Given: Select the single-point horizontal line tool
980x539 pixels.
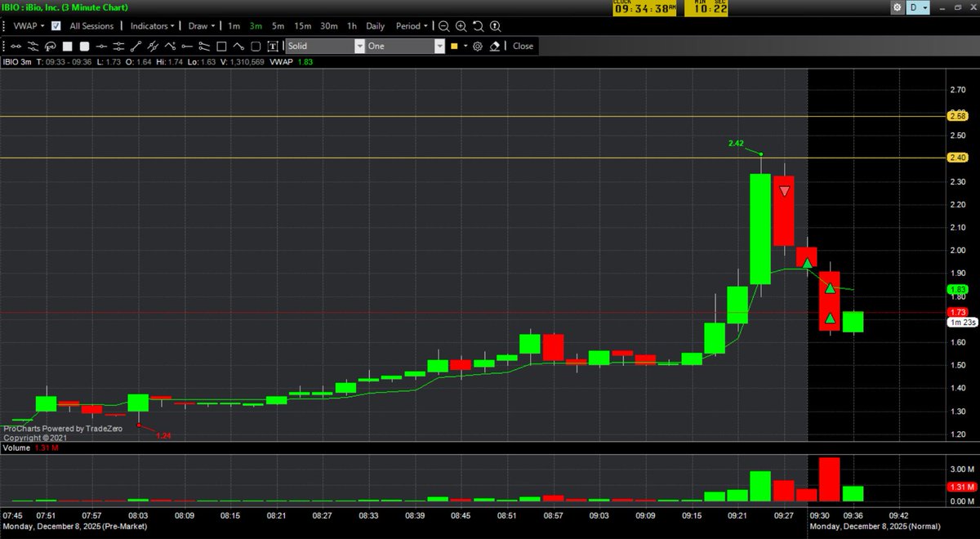Looking at the screenshot, I should point(101,47).
